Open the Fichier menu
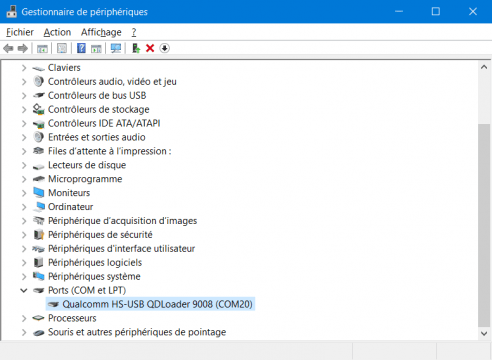 (x=20, y=32)
